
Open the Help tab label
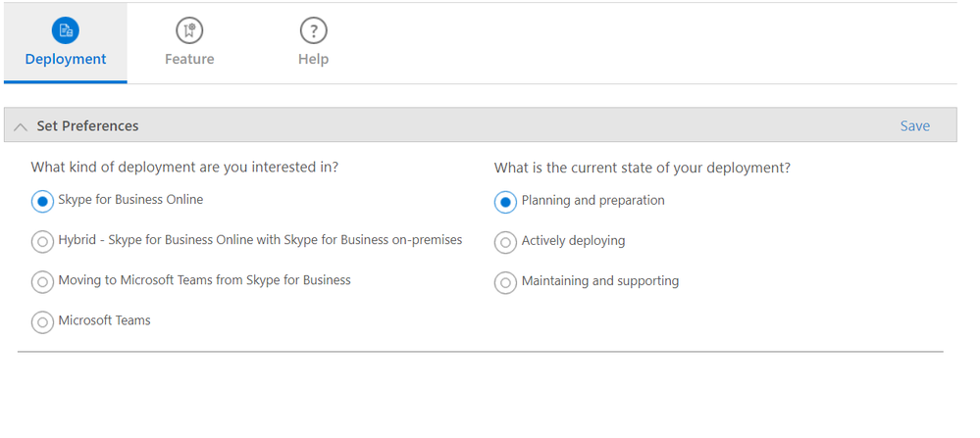pos(313,59)
